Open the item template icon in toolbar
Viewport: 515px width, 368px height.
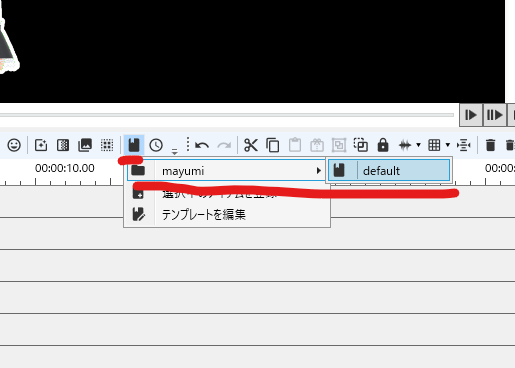point(134,145)
